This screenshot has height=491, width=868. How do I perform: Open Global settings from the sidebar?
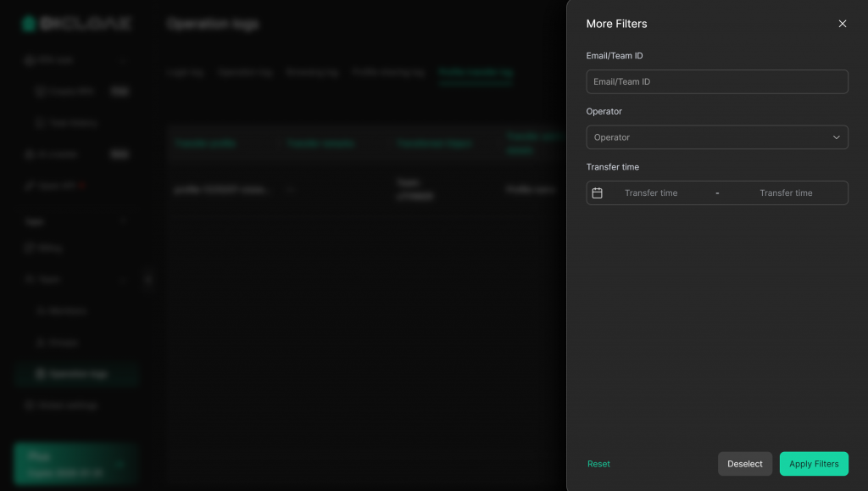click(x=66, y=405)
